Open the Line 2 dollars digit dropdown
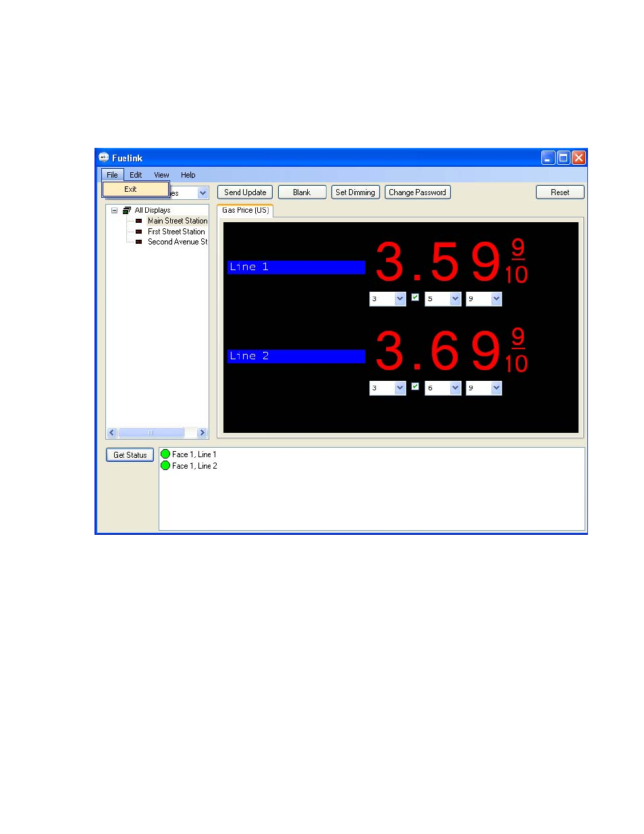 (x=400, y=388)
